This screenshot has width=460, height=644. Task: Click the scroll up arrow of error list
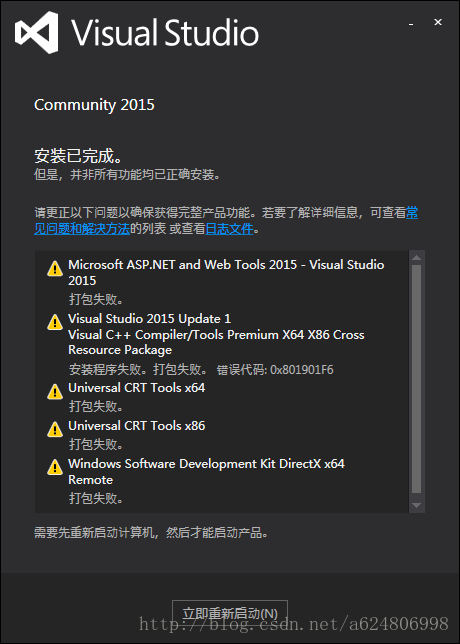(416, 258)
